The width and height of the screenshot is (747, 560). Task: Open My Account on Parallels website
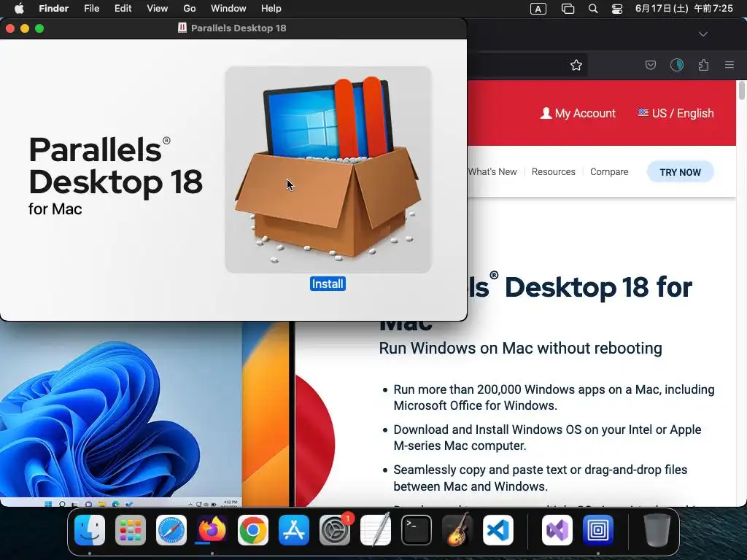(578, 113)
